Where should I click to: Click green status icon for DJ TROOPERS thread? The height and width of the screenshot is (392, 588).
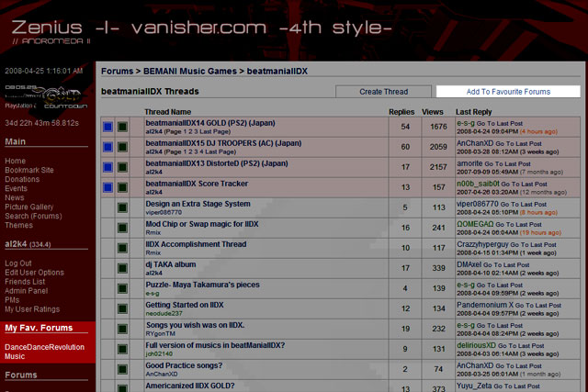tap(122, 147)
